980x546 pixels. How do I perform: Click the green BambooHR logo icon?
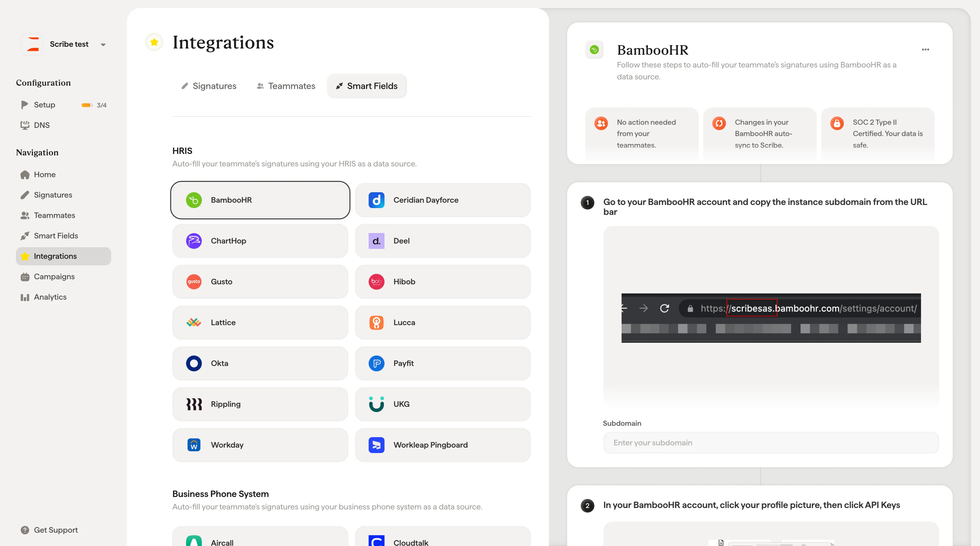click(x=194, y=200)
